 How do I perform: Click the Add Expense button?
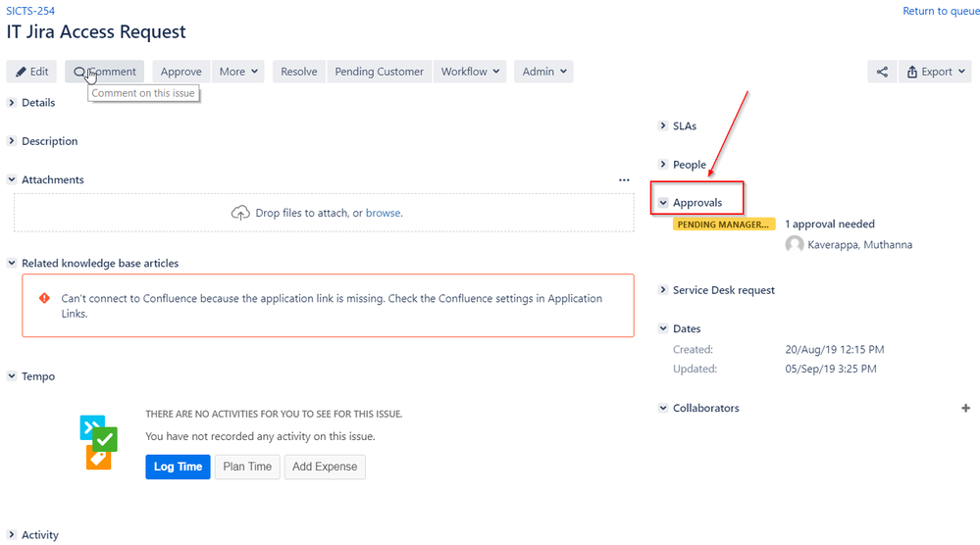(325, 467)
